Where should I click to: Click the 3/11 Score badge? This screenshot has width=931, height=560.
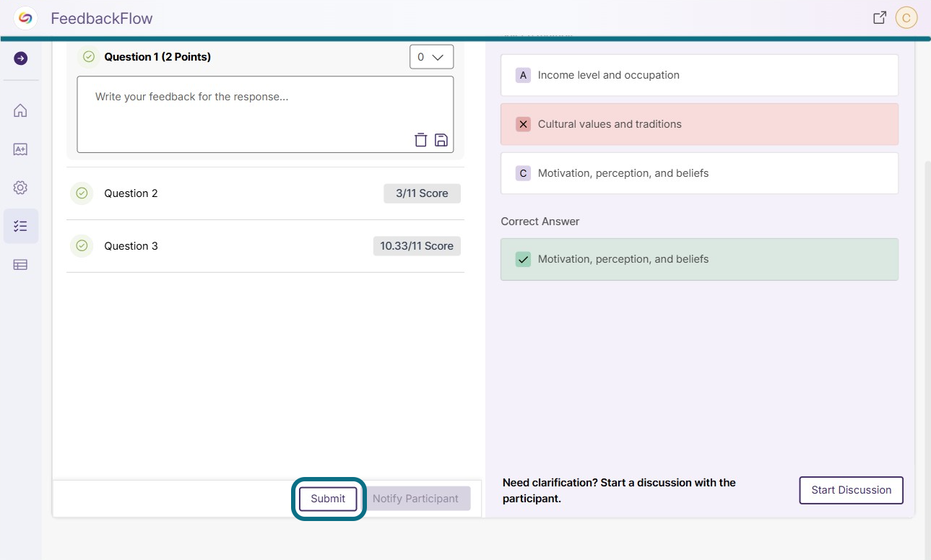(422, 193)
